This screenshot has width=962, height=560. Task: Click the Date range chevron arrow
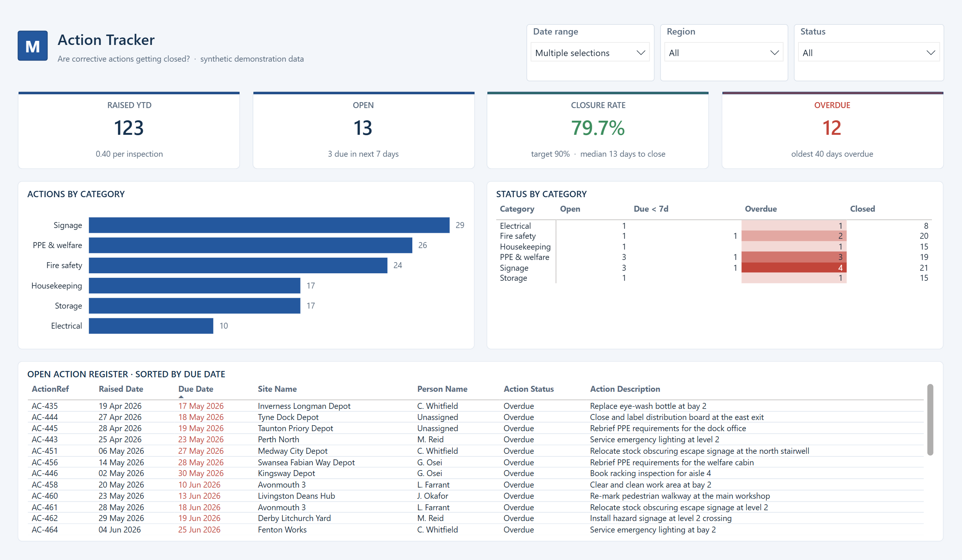[641, 53]
